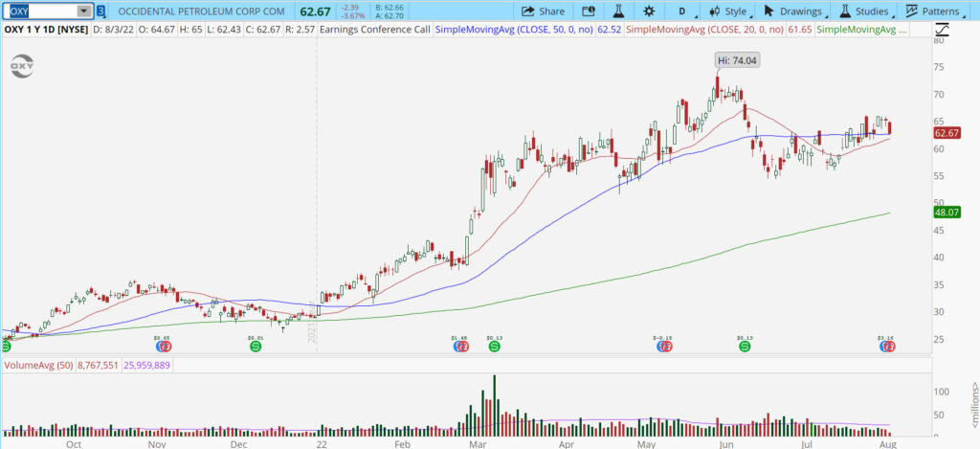Click the green dividend marker near June $0.13

coord(745,345)
